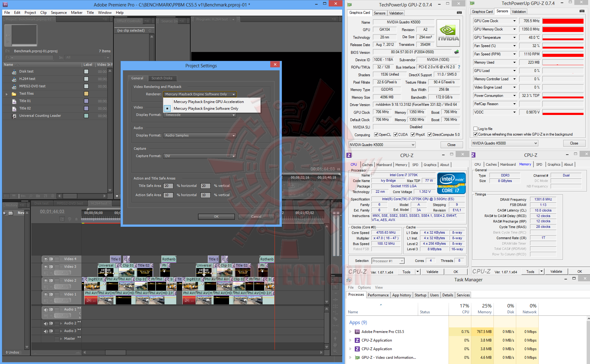The height and width of the screenshot is (364, 590).
Task: Click the Test files label color swatch
Action: coord(86,94)
